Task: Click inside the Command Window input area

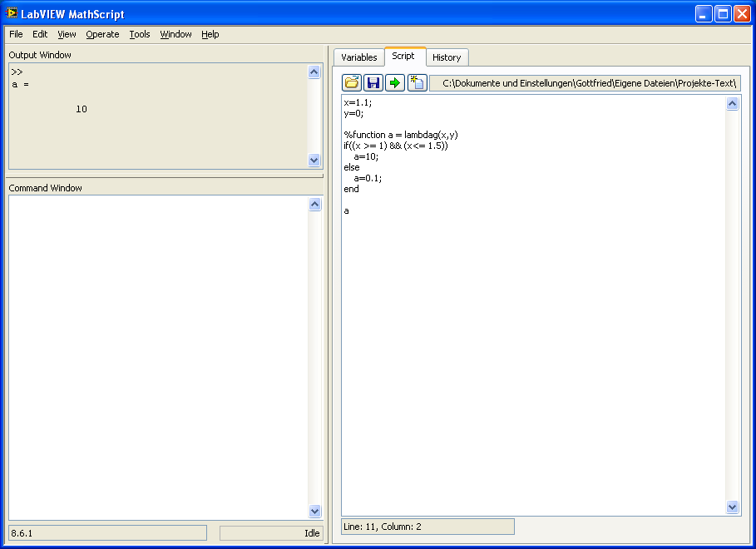Action: 158,358
